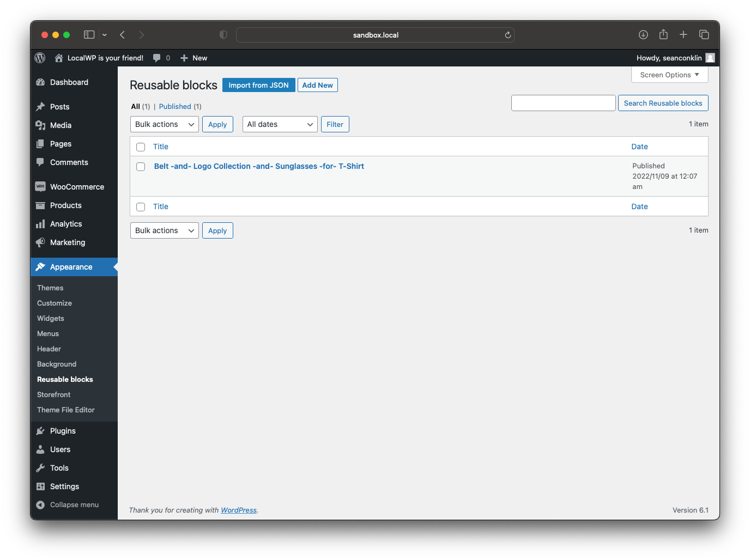Open the Themes submenu item
Viewport: 750px width, 560px height.
pyautogui.click(x=50, y=288)
